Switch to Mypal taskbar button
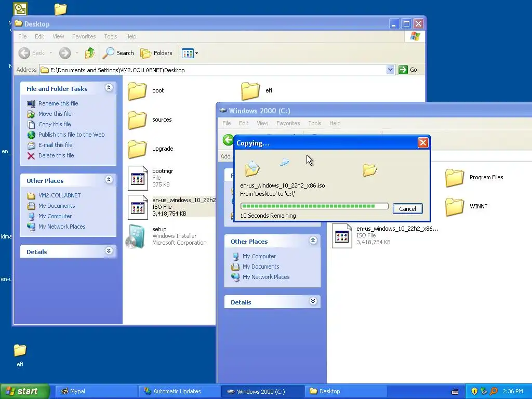532x399 pixels. (x=96, y=391)
